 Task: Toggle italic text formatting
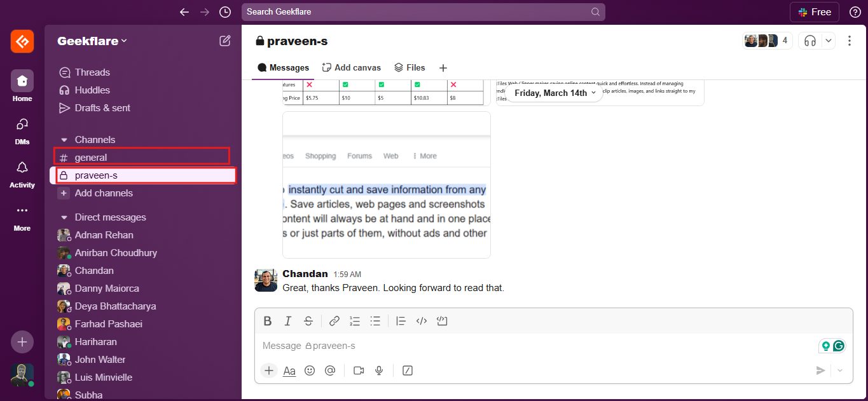point(288,321)
